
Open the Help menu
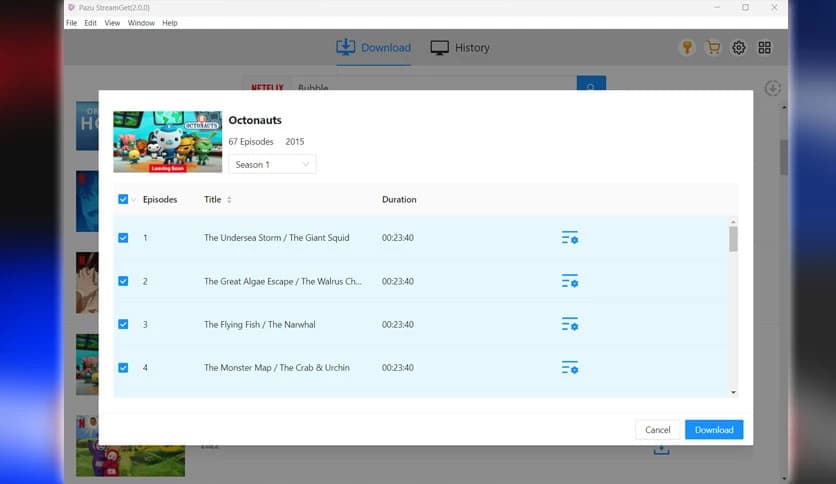coord(170,23)
